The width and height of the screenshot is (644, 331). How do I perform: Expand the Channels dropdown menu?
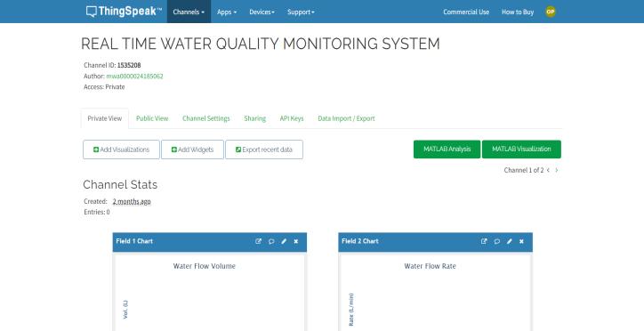(x=189, y=12)
